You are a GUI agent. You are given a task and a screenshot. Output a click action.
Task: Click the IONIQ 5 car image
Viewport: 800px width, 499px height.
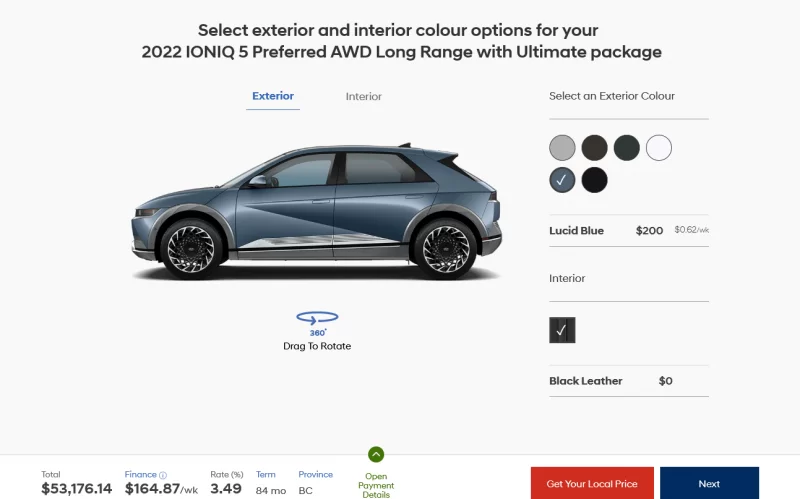(317, 211)
